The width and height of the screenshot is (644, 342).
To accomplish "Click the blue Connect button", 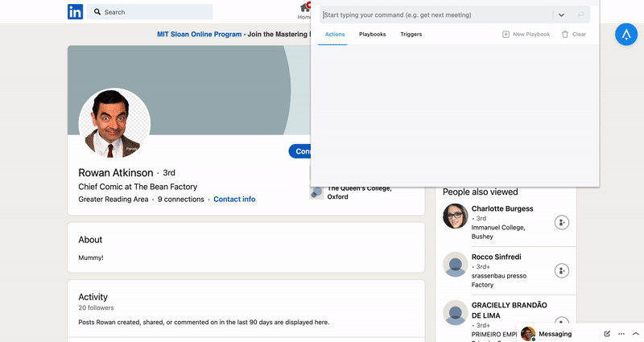I will point(299,151).
